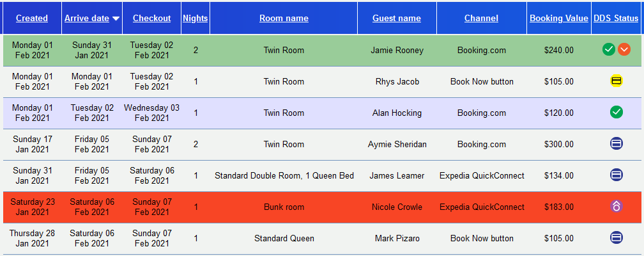Click blue card icon for James Leamer

[616, 175]
